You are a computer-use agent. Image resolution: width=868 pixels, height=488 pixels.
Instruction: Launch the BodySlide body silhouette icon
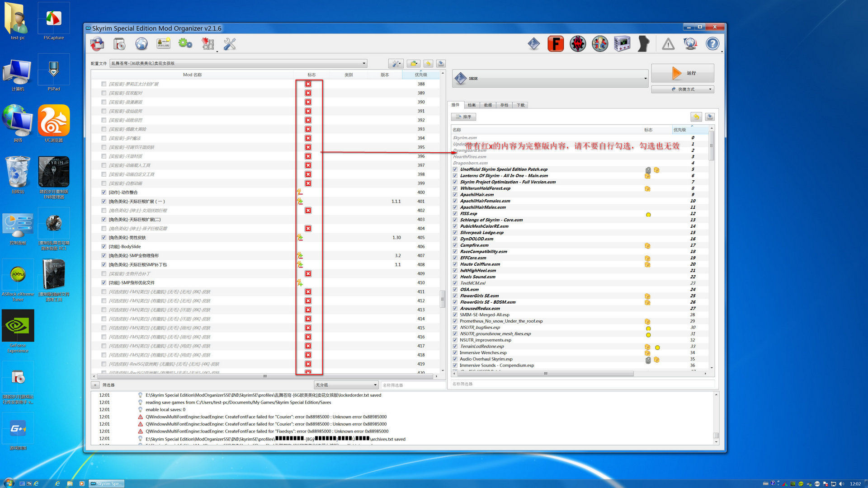click(x=644, y=44)
